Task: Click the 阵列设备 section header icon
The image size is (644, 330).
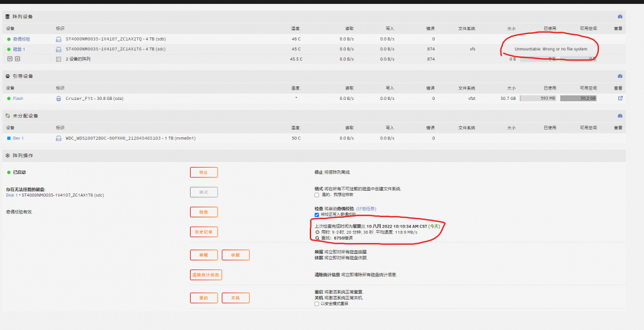Action: coord(7,17)
